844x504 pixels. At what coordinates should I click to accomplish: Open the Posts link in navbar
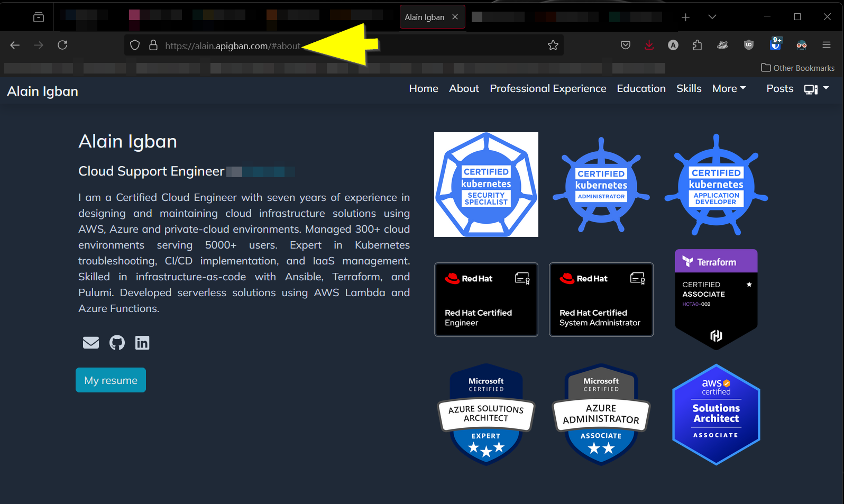point(779,89)
